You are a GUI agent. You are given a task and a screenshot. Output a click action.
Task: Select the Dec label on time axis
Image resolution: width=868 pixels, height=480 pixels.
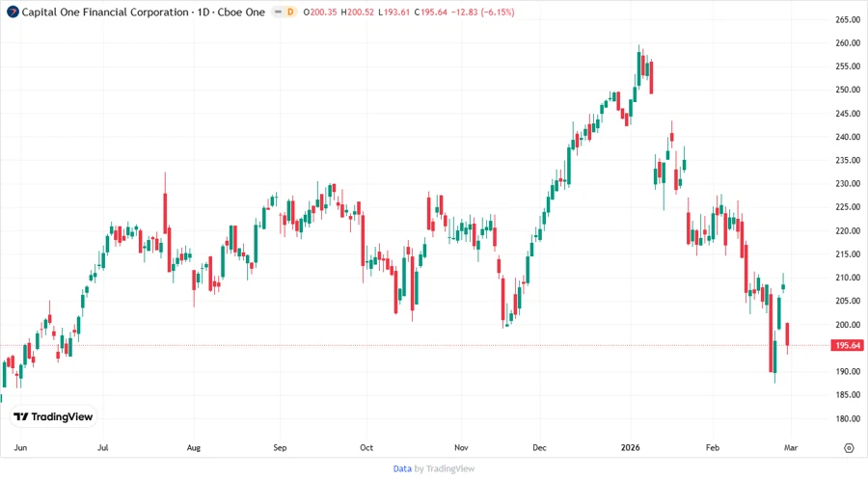539,447
